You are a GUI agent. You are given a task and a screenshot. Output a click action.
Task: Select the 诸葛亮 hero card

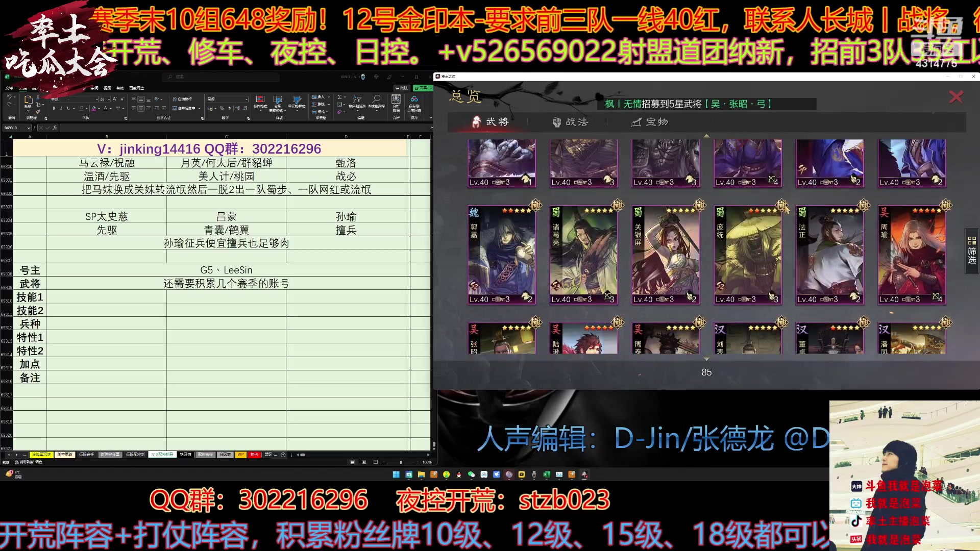(584, 255)
